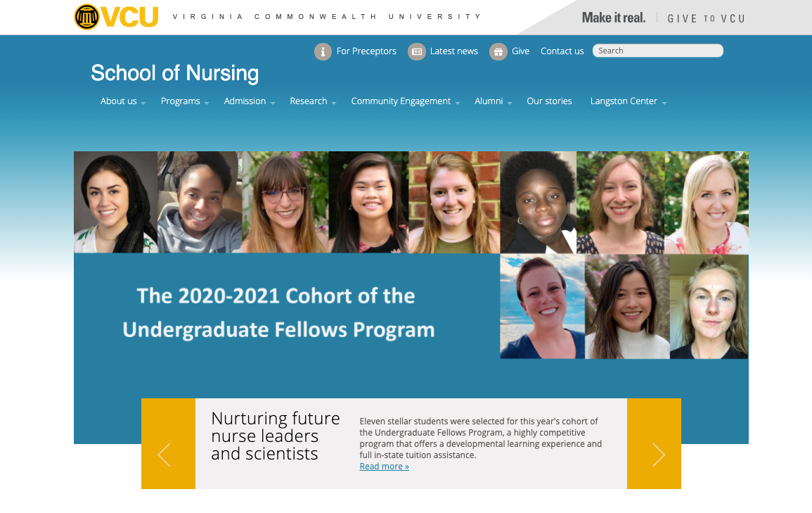Image resolution: width=812 pixels, height=513 pixels.
Task: Expand the Programs dropdown
Action: pyautogui.click(x=185, y=101)
